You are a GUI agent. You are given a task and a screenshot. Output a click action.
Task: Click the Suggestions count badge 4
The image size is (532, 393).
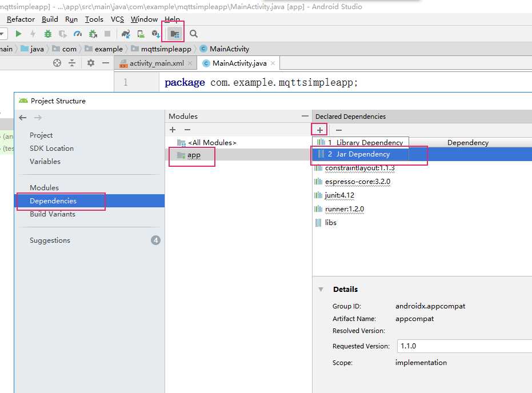click(x=155, y=240)
